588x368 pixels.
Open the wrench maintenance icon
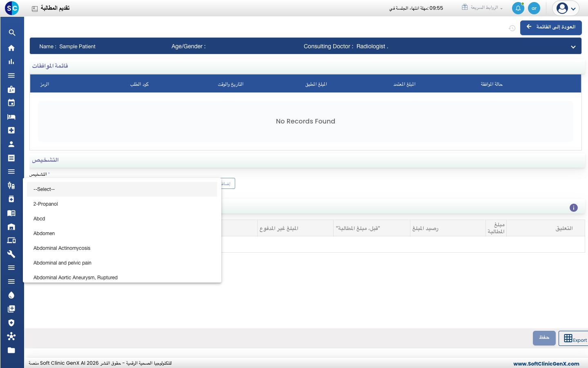11,254
